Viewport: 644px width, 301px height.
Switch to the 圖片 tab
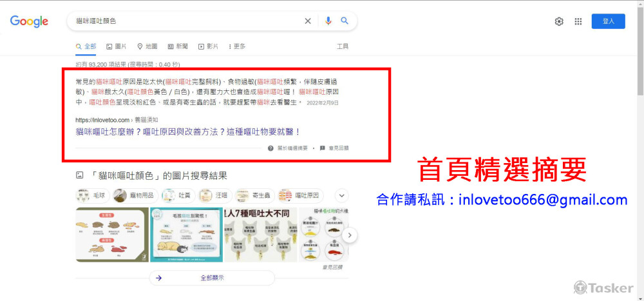[116, 46]
